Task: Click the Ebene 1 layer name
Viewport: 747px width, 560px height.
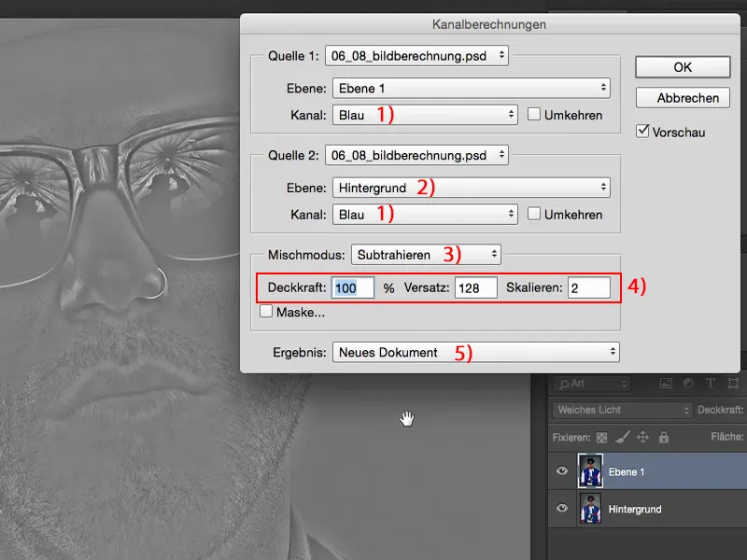Action: pyautogui.click(x=626, y=472)
